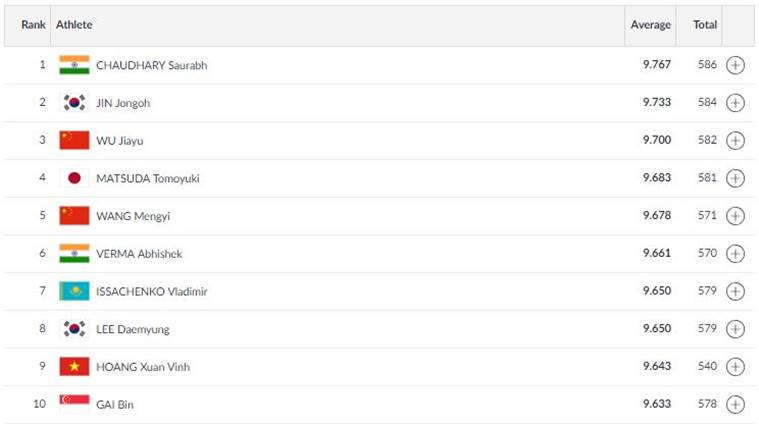Viewport: 759px width, 427px height.
Task: Open athlete name JIN Jongoh
Action: 123,103
